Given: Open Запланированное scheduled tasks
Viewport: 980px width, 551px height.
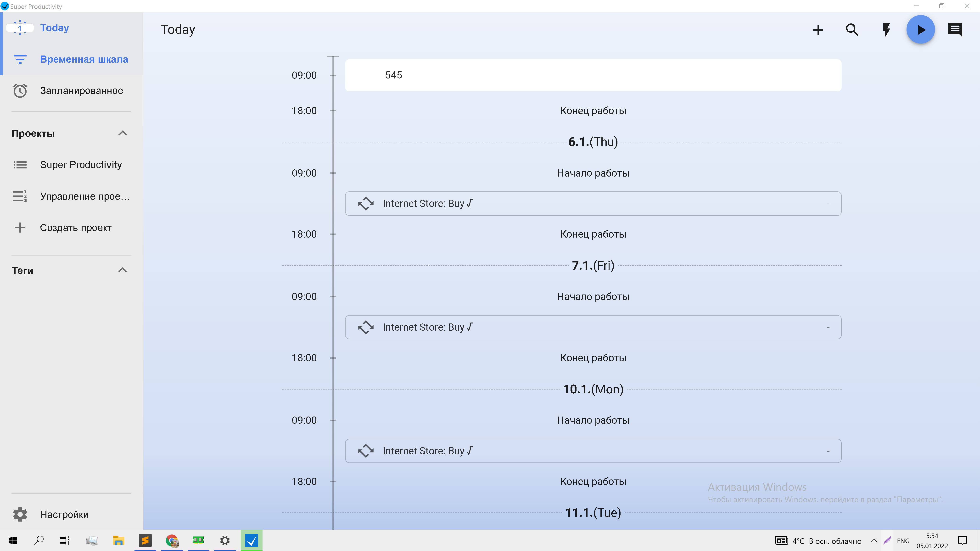Looking at the screenshot, I should pos(81,90).
